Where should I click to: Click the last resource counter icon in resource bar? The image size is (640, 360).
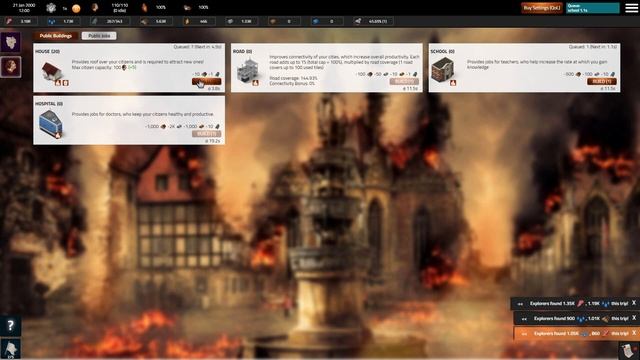click(x=358, y=21)
